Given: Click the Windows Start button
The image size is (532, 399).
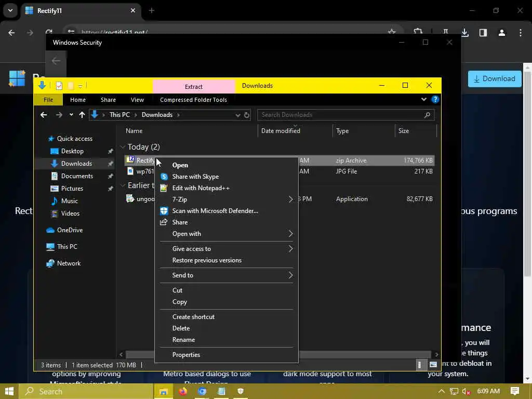Looking at the screenshot, I should (9, 392).
